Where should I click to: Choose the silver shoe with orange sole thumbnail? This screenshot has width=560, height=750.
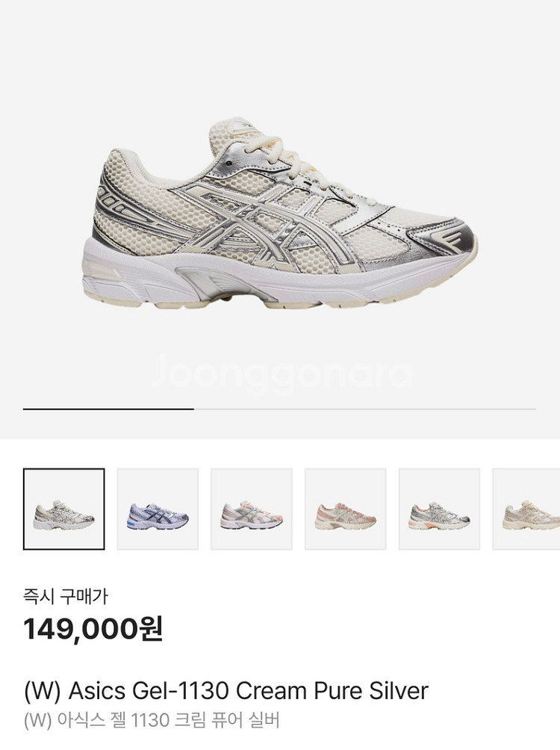pos(439,509)
